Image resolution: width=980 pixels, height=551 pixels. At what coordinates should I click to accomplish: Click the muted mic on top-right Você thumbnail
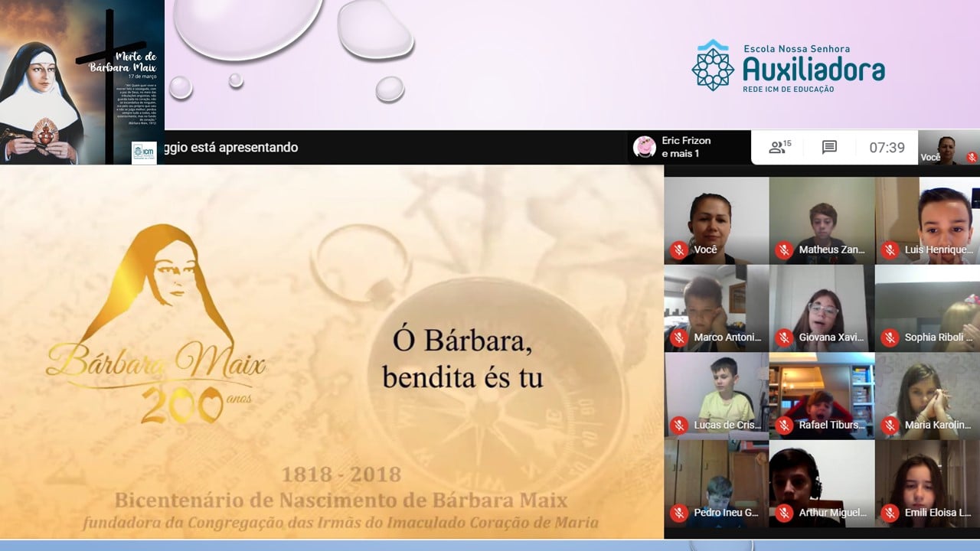pyautogui.click(x=971, y=158)
